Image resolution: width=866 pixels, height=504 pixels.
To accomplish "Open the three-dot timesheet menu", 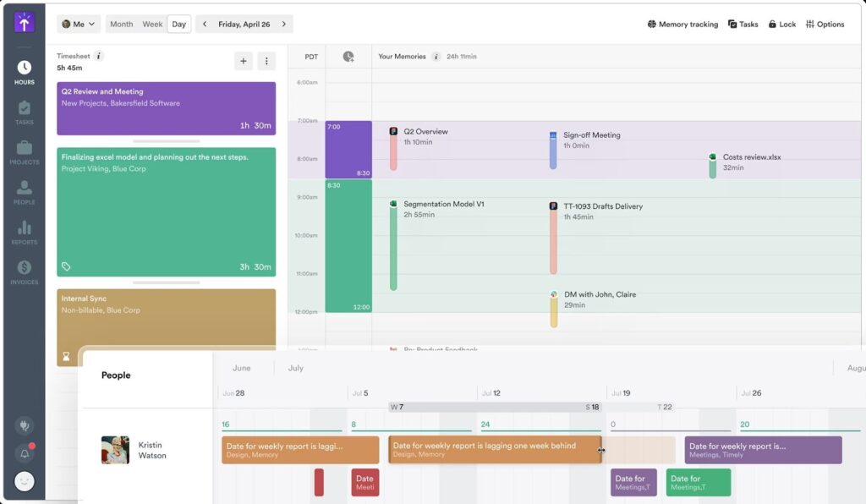I will [266, 61].
